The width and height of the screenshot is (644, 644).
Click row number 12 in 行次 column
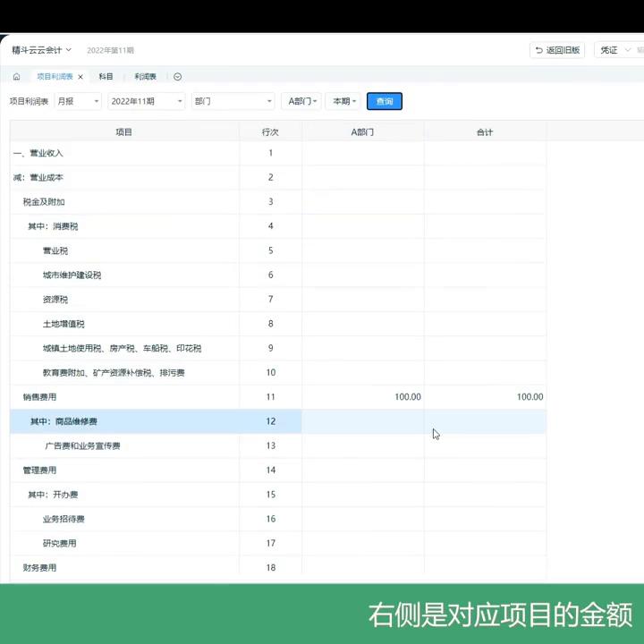tap(271, 421)
